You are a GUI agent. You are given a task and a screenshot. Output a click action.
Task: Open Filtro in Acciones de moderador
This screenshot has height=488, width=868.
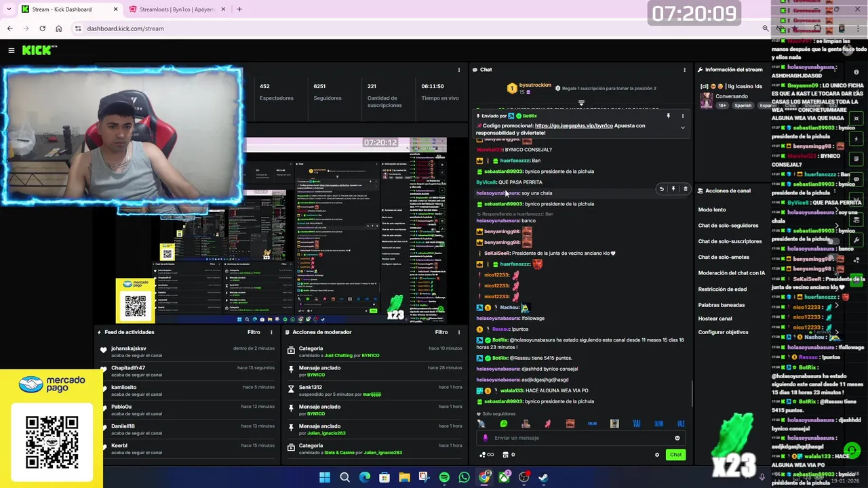point(441,332)
